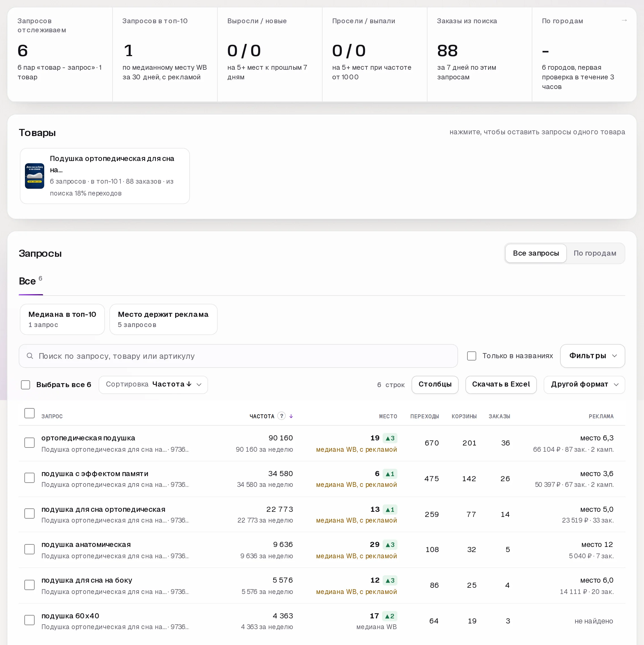644x645 pixels.
Task: Click не найдено in подушка 60х40 row
Action: [x=594, y=621]
